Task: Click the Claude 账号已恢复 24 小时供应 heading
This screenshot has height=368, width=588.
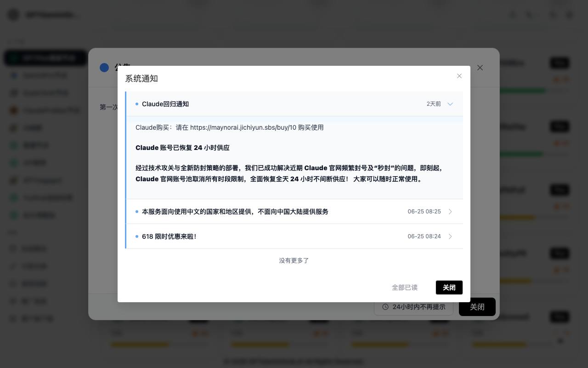Action: 182,148
